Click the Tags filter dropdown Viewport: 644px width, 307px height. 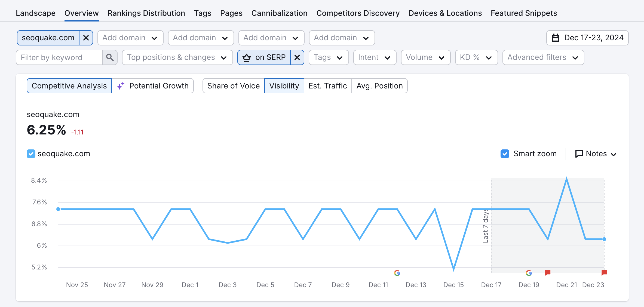click(x=328, y=57)
